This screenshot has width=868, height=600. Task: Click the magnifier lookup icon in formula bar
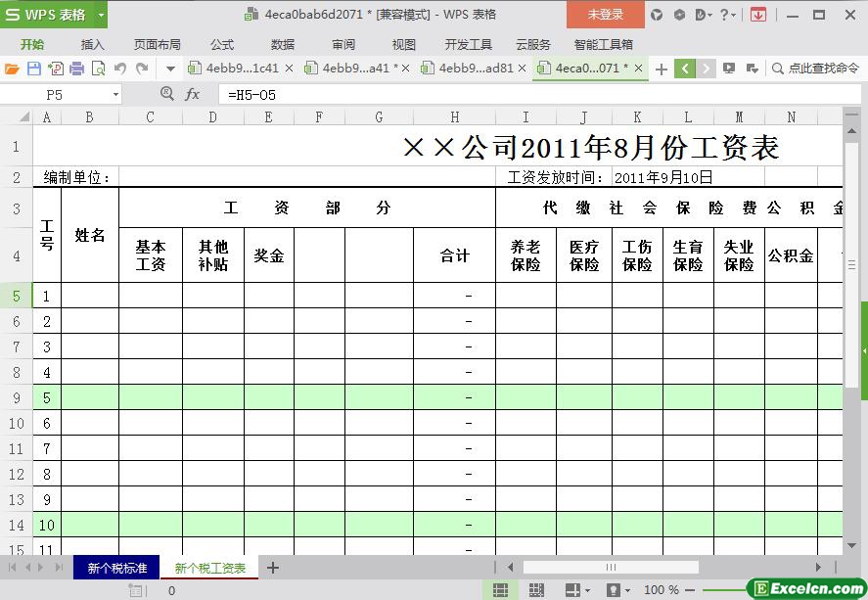[166, 94]
